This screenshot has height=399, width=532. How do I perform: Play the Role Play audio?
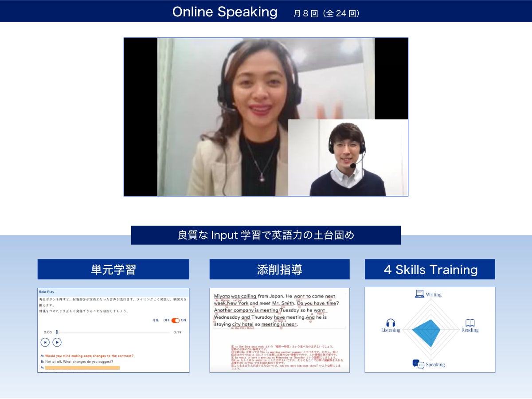click(57, 342)
